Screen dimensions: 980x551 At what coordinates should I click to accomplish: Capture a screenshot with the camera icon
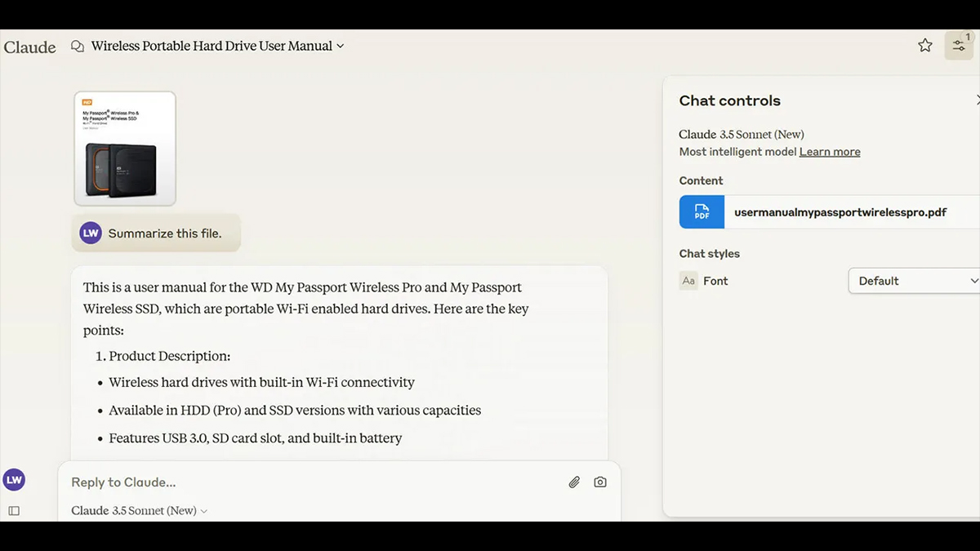(x=600, y=482)
